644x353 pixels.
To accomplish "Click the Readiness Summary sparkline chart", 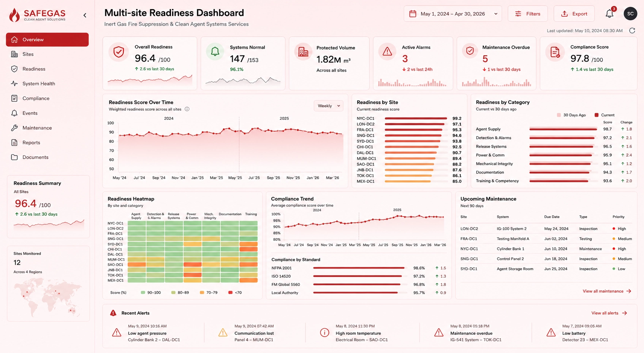I will click(x=49, y=225).
